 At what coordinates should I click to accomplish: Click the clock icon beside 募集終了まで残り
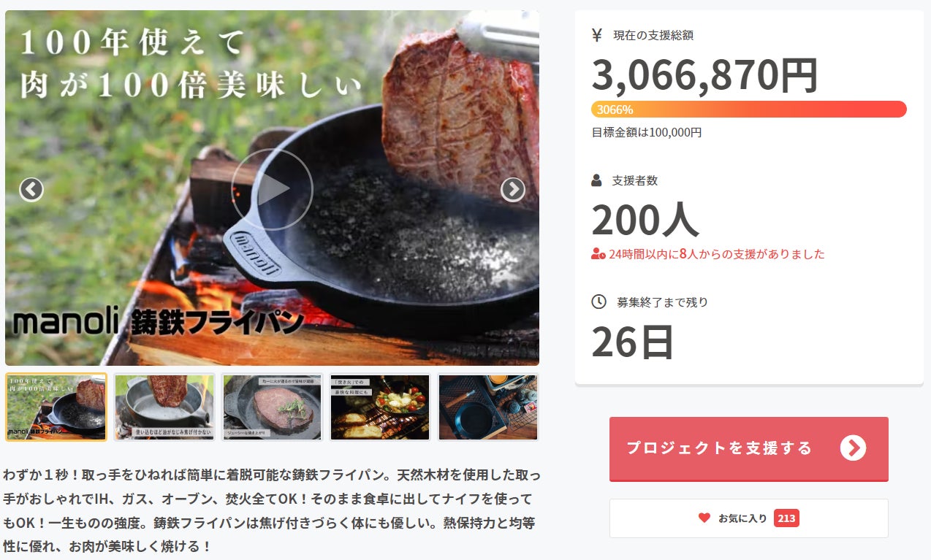pyautogui.click(x=598, y=301)
